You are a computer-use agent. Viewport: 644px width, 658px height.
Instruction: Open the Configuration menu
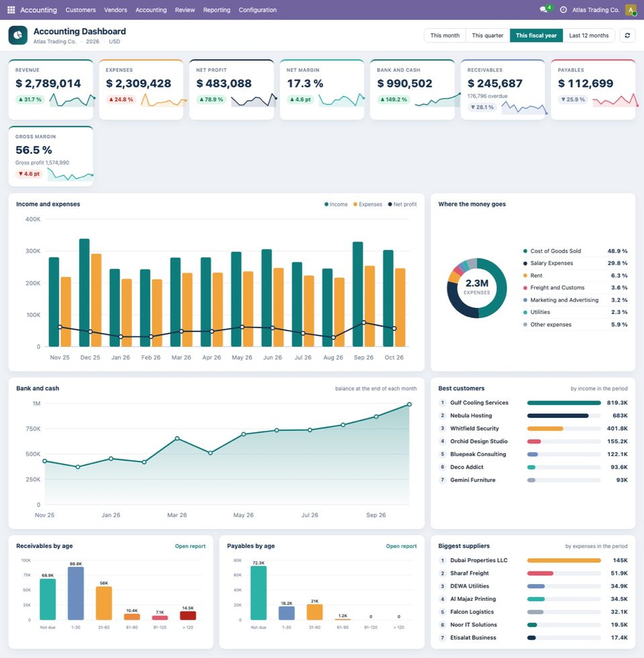pos(258,9)
